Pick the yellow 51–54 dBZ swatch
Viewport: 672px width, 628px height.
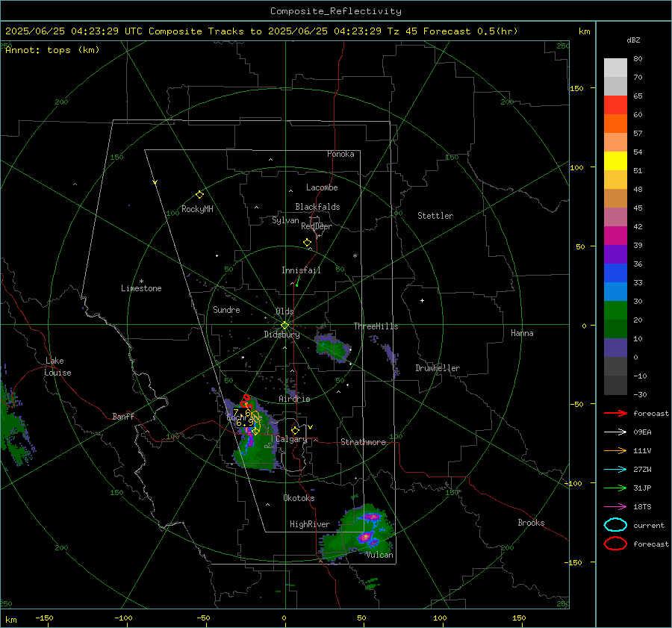[x=615, y=161]
